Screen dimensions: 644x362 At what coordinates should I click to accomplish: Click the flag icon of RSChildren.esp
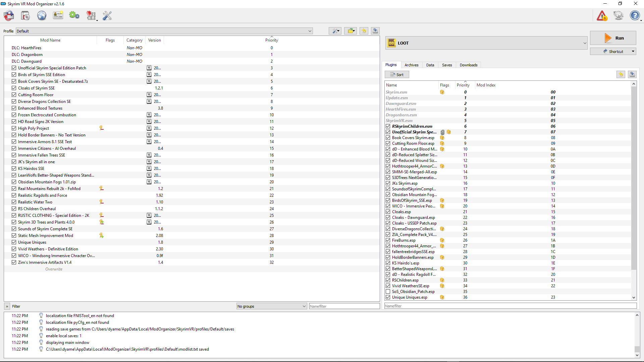tap(442, 280)
